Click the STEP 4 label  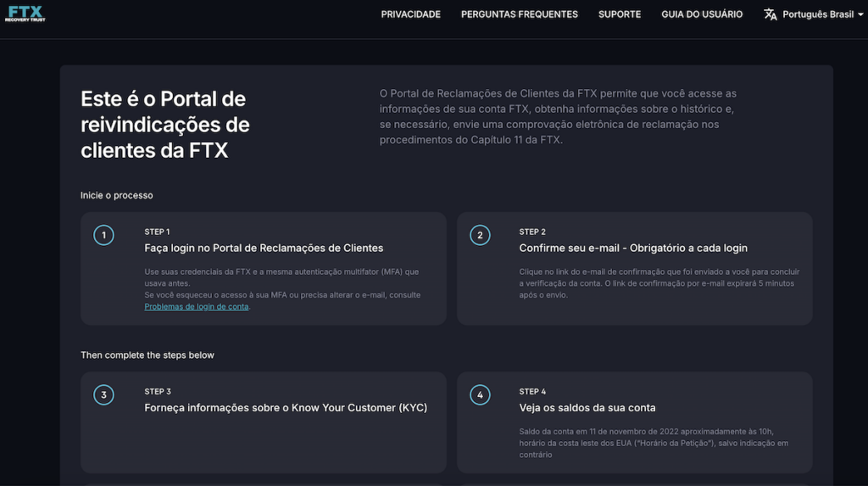(532, 391)
